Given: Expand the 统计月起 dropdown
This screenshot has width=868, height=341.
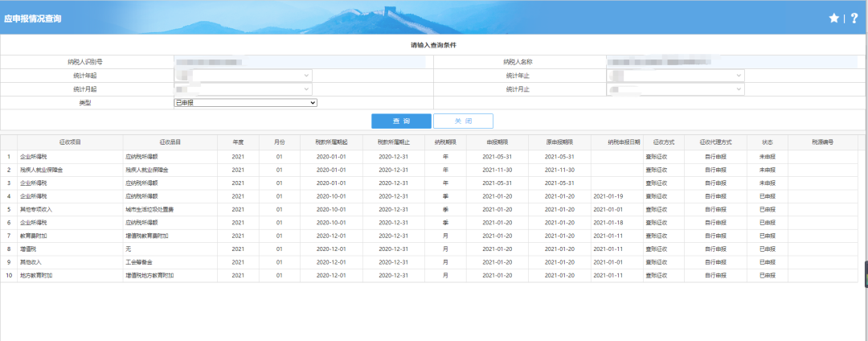Looking at the screenshot, I should [243, 89].
